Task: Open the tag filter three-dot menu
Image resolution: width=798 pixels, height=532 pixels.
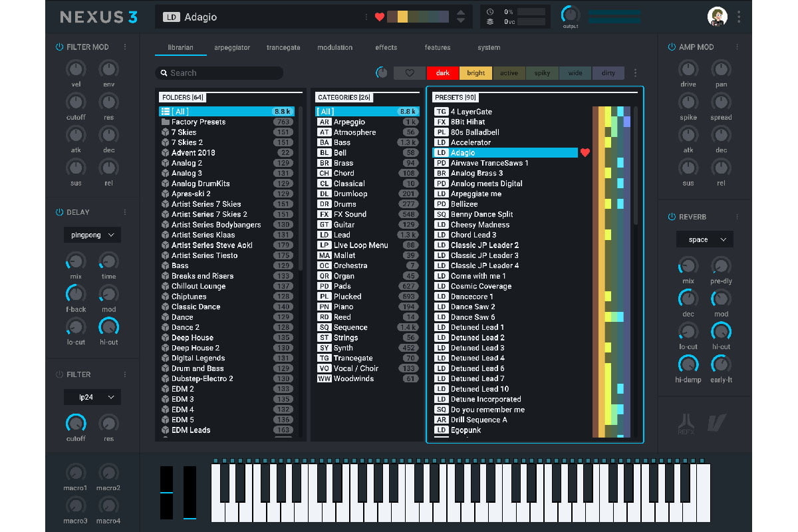Action: (x=635, y=73)
